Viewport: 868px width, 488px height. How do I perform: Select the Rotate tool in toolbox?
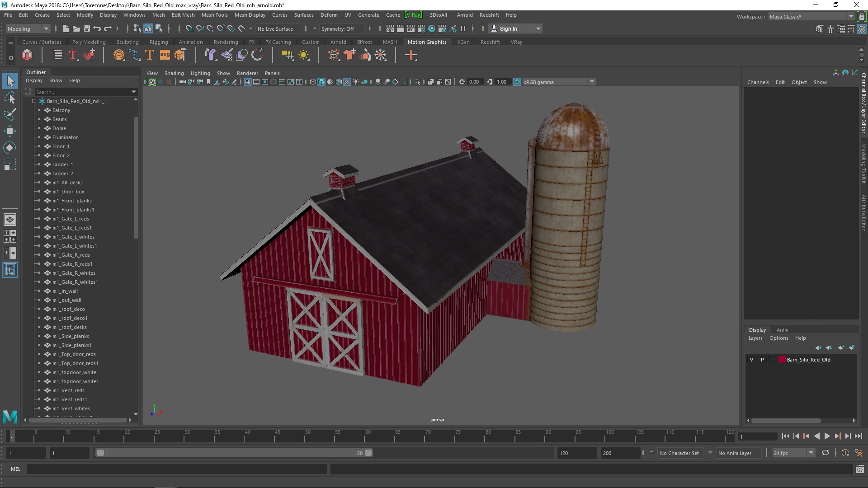[x=9, y=148]
